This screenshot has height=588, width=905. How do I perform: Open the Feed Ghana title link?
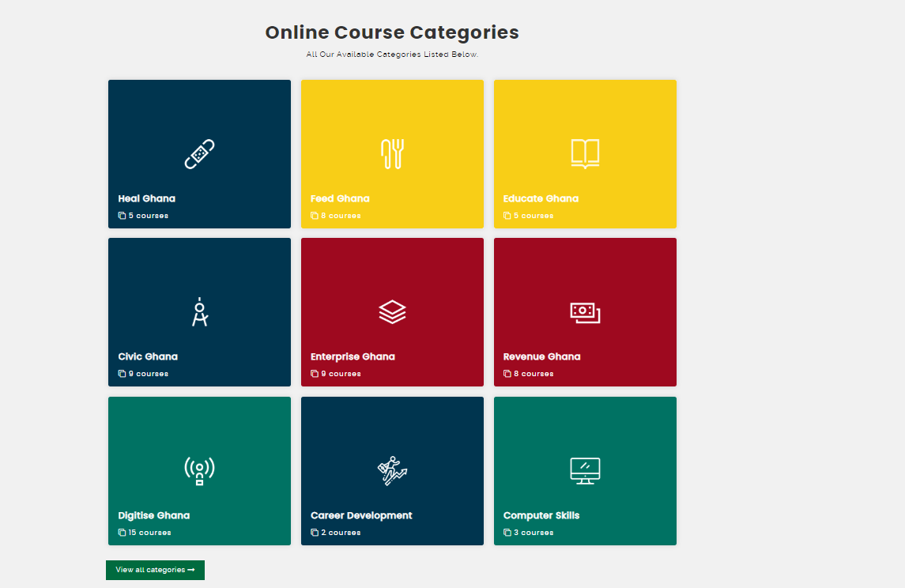click(340, 198)
